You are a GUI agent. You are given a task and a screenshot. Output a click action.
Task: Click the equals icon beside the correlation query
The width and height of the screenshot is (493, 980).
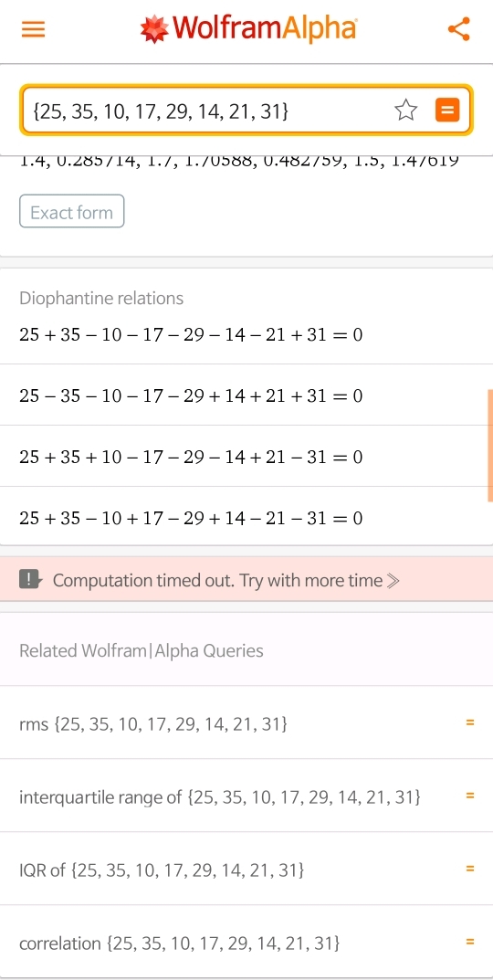pos(470,942)
